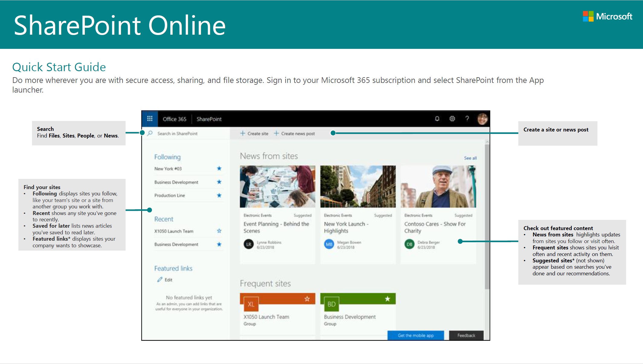Unfollow the Production Line site
This screenshot has width=643, height=364.
(x=219, y=195)
